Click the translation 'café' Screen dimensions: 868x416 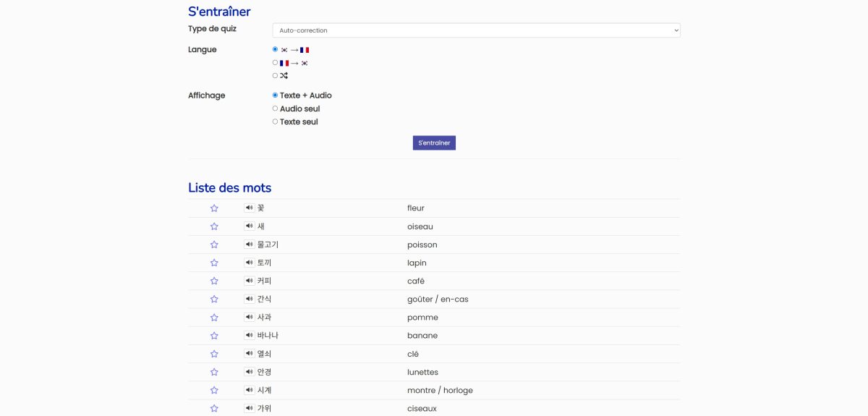tap(416, 281)
